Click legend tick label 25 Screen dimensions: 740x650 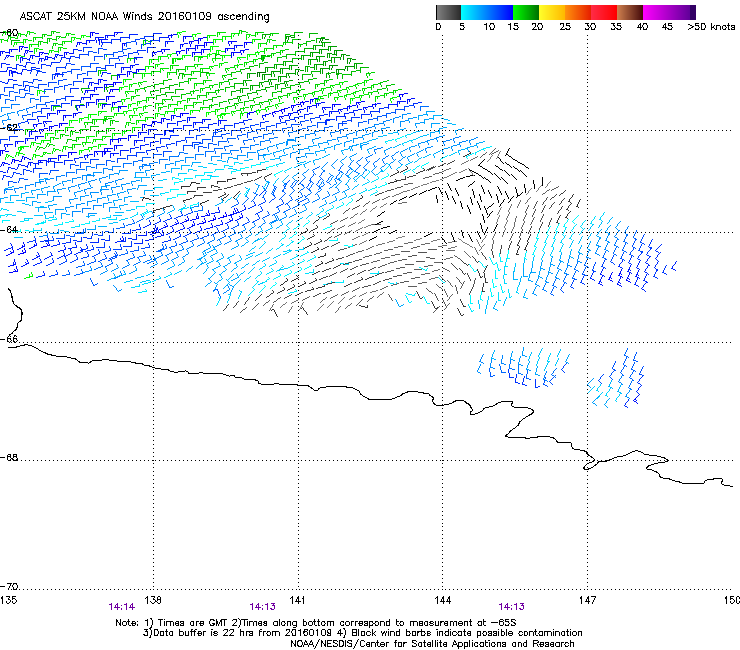[x=565, y=27]
